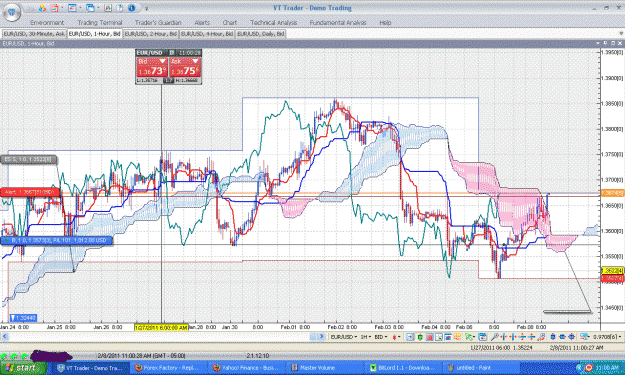Open the Environment menu
Image resolution: width=625 pixels, height=375 pixels.
pos(47,23)
